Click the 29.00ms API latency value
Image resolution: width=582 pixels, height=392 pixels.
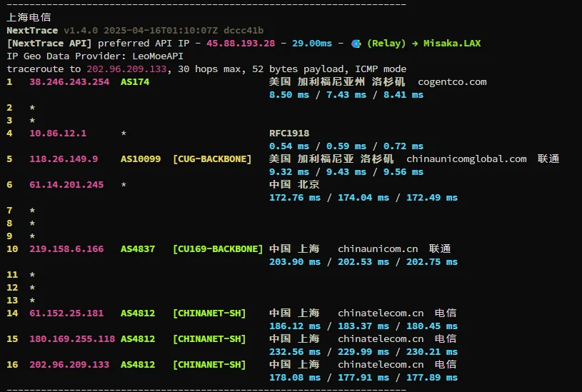click(x=312, y=44)
